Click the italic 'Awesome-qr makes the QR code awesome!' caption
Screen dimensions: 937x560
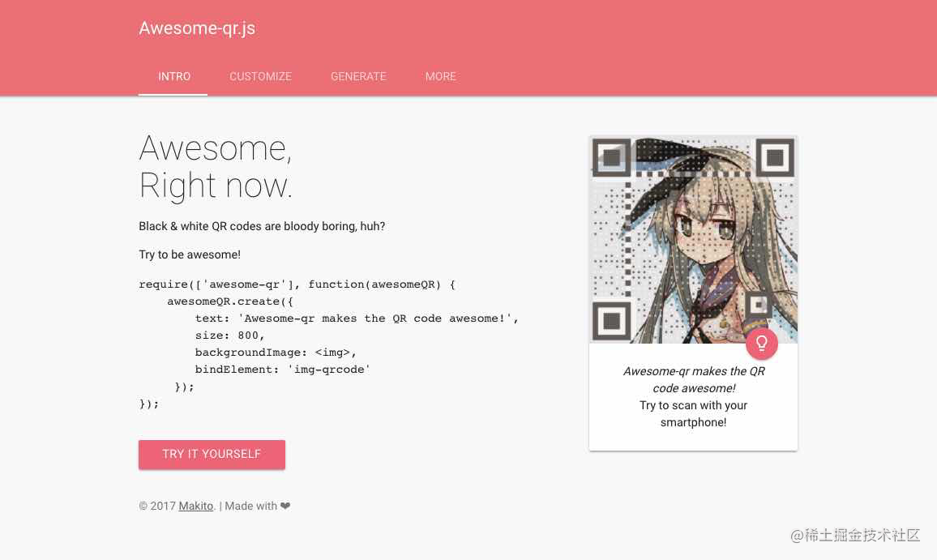694,379
